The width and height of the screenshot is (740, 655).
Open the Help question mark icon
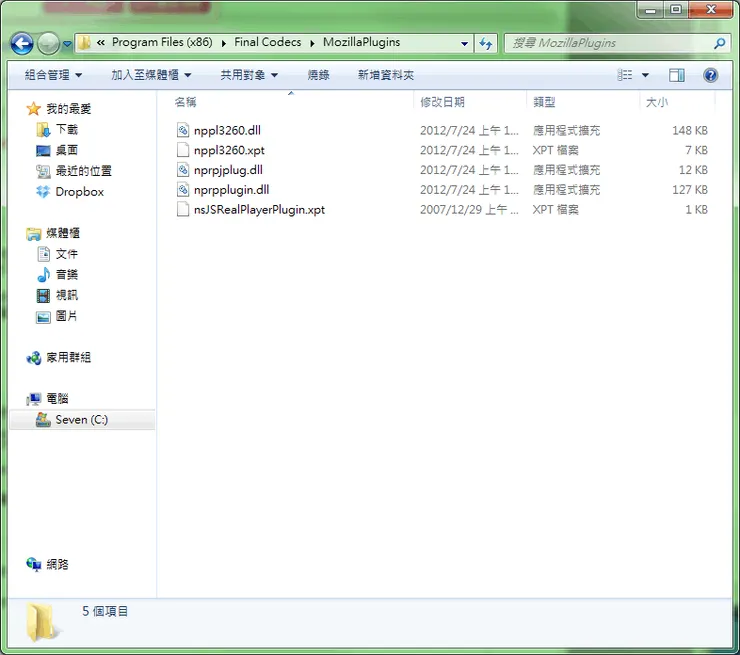click(x=710, y=75)
